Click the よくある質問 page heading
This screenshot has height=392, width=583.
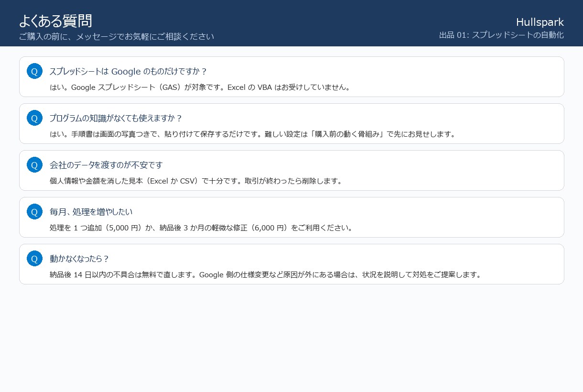coord(55,21)
